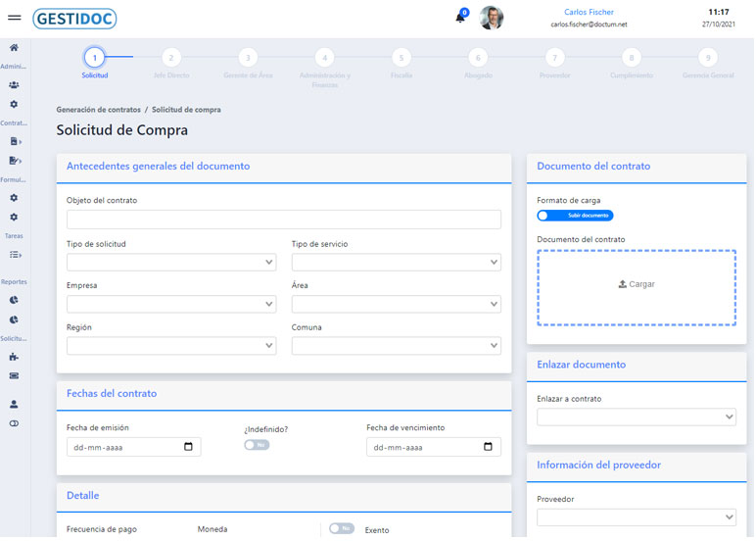
Task: Click the Documento del contrato panel header
Action: (x=593, y=166)
